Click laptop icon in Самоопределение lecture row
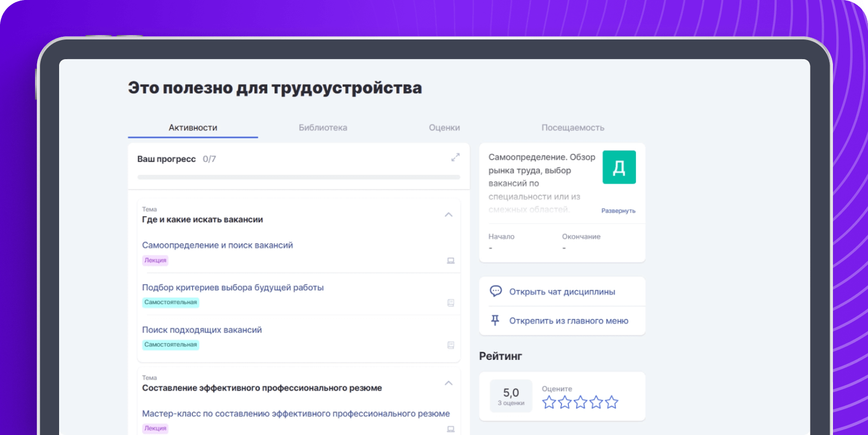 coord(451,261)
